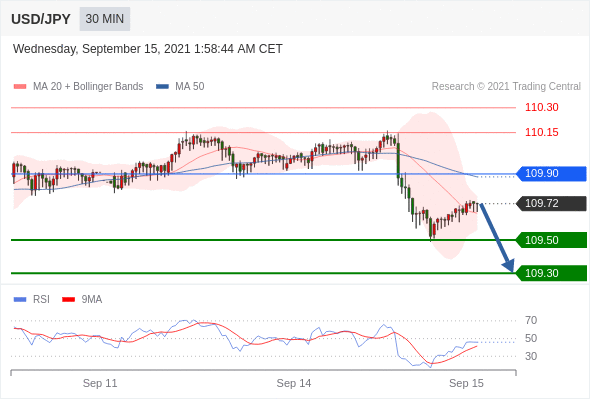Select the blue 109.90 pivot price tag
590x400 pixels.
coord(551,173)
